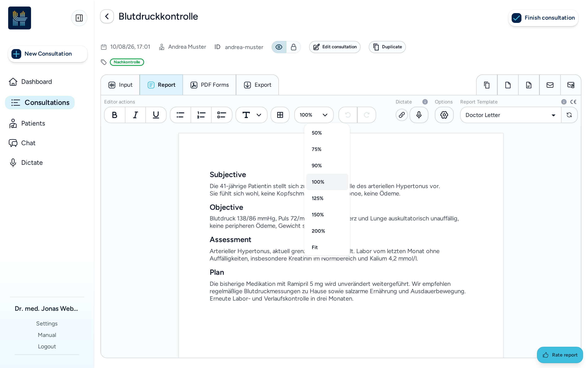Screen dimensions: 588x368
Task: Choose Fit zoom option
Action: click(x=327, y=247)
